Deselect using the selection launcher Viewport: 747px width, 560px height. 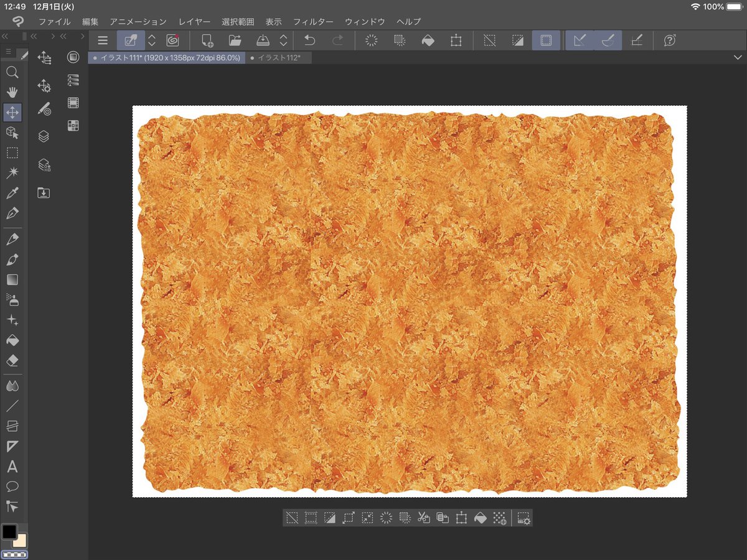292,517
